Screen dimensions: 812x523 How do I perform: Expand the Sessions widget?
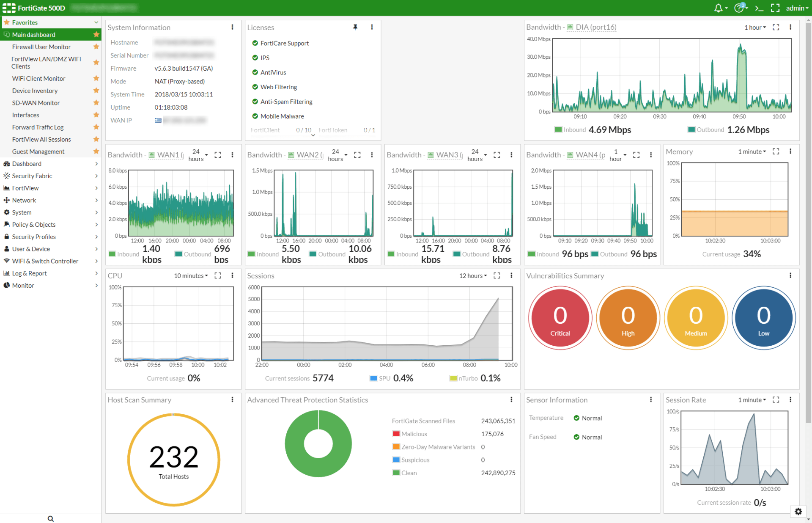pyautogui.click(x=497, y=275)
